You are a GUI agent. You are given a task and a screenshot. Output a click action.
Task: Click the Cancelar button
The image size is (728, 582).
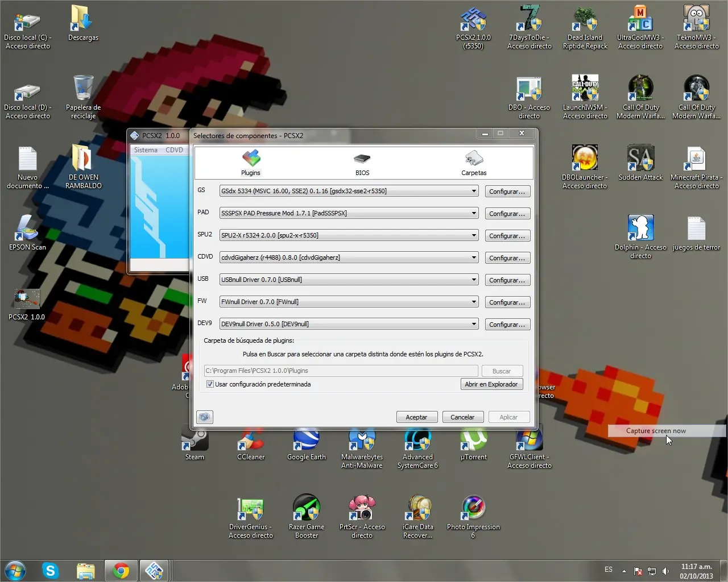coord(462,417)
